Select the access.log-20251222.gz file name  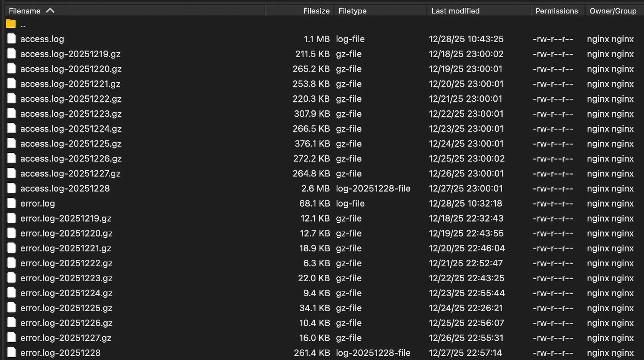pyautogui.click(x=71, y=99)
